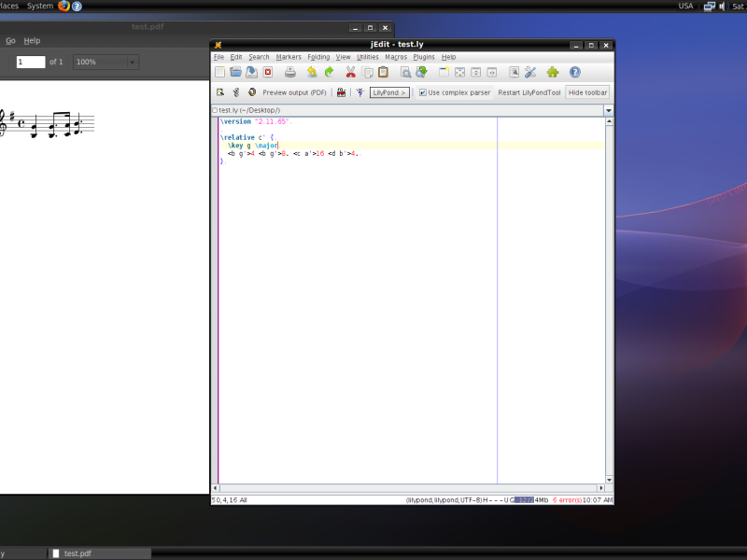Open the LilyPond > menu button
Image resolution: width=747 pixels, height=560 pixels.
[x=389, y=92]
